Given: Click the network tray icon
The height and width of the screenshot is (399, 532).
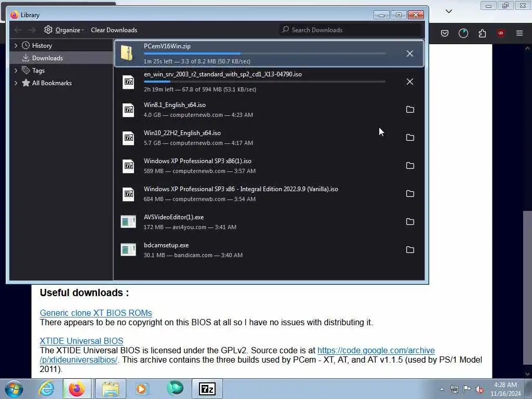Looking at the screenshot, I should tap(454, 390).
